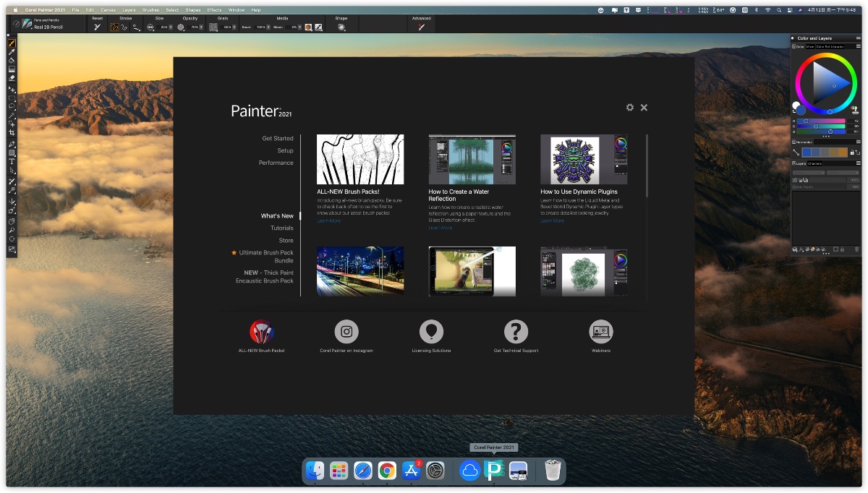Open the Get Started section
868x493 pixels.
pyautogui.click(x=278, y=138)
